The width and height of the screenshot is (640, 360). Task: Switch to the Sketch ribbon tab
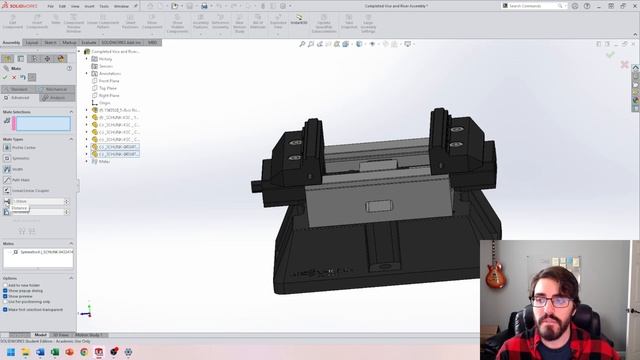point(50,42)
